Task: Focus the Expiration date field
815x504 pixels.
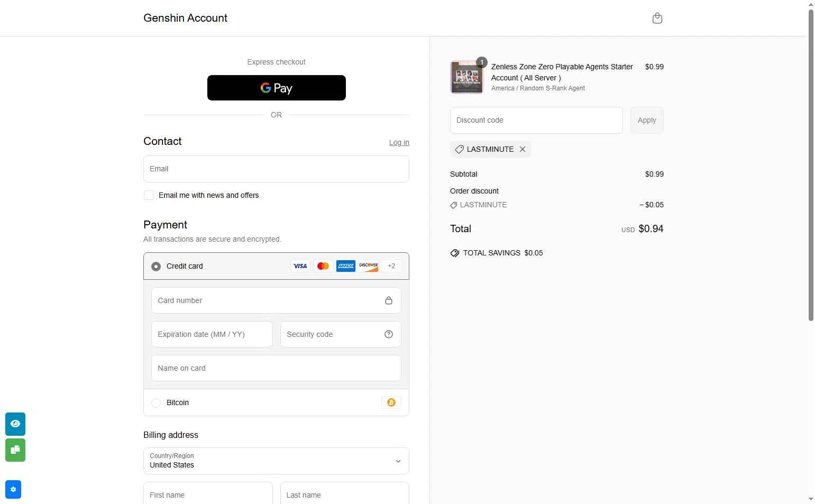Action: coord(212,334)
